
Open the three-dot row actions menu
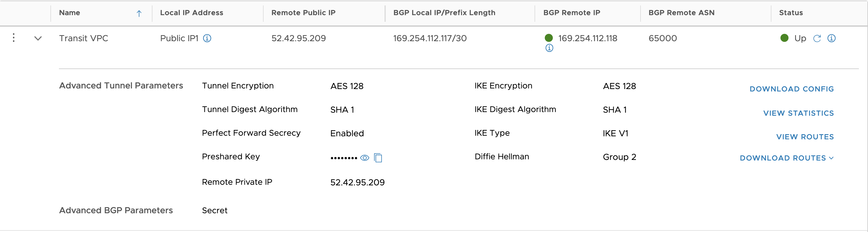point(13,38)
